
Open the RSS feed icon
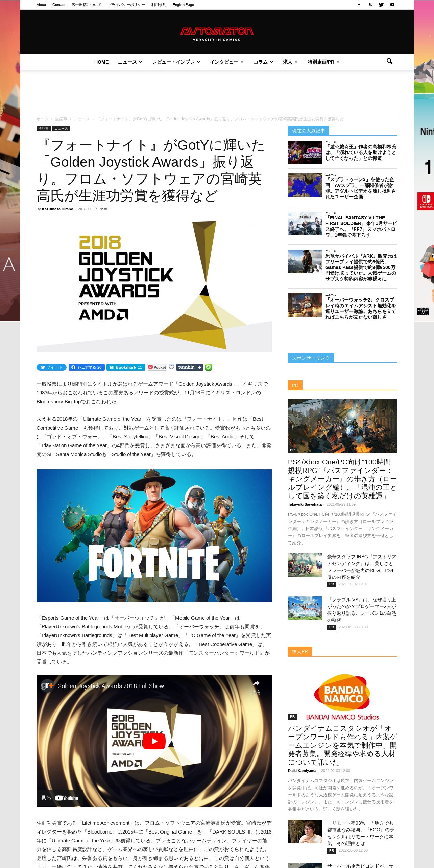[370, 5]
